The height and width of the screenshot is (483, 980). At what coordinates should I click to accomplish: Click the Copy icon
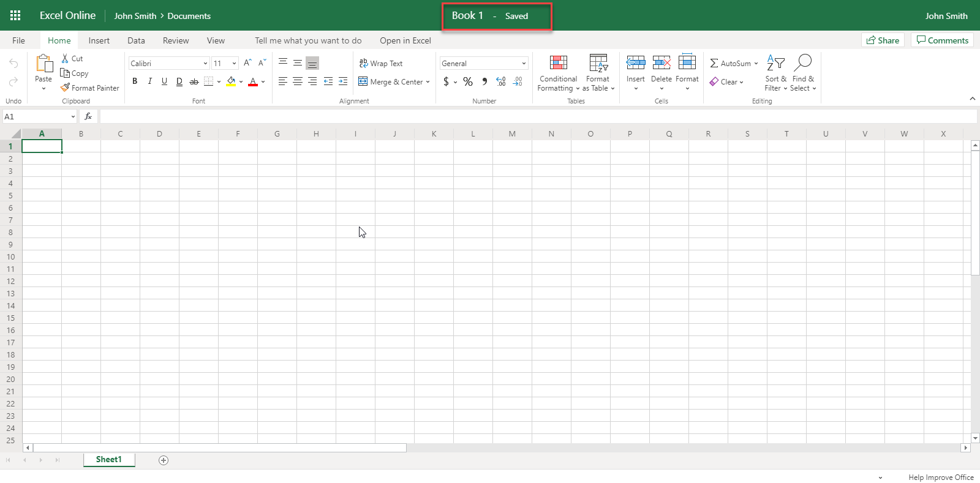pyautogui.click(x=65, y=73)
